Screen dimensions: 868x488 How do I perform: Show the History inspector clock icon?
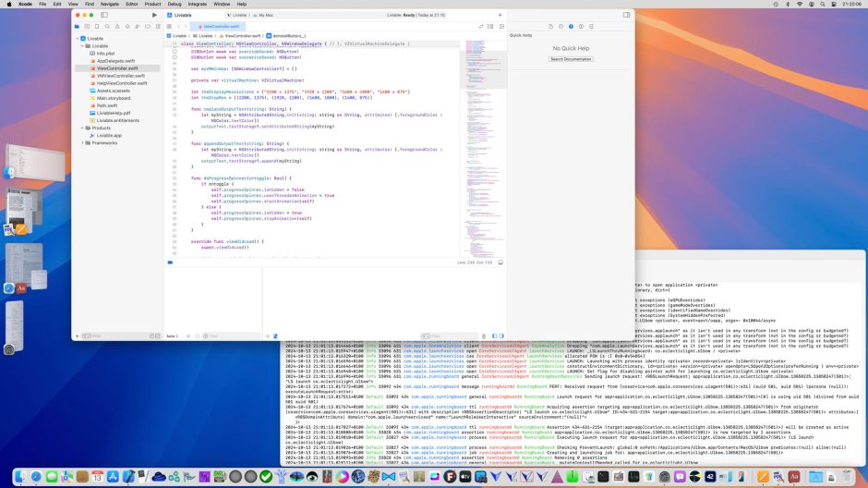click(561, 26)
